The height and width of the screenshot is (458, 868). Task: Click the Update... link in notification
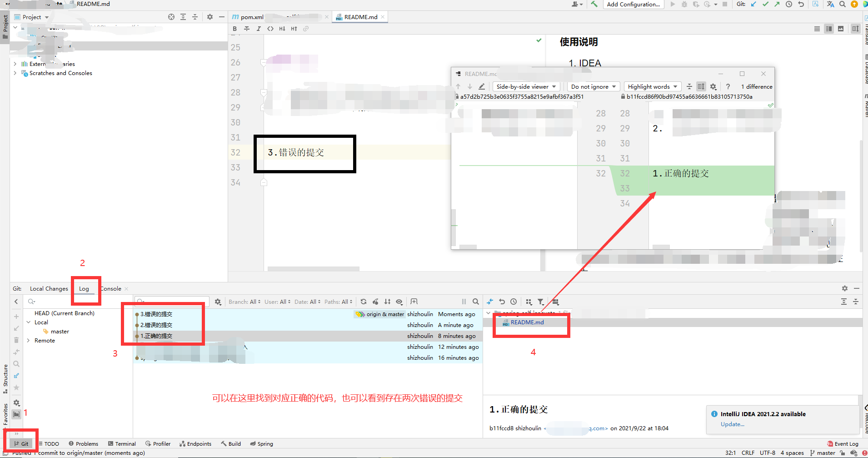click(733, 424)
